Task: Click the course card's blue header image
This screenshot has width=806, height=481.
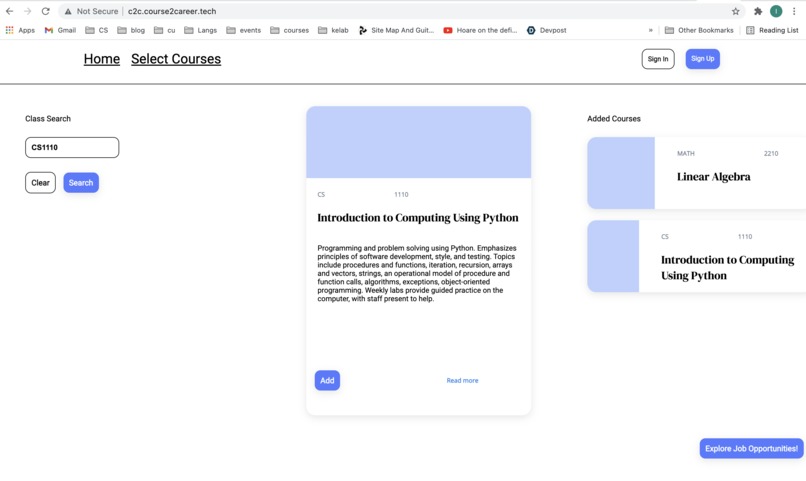Action: pos(418,142)
